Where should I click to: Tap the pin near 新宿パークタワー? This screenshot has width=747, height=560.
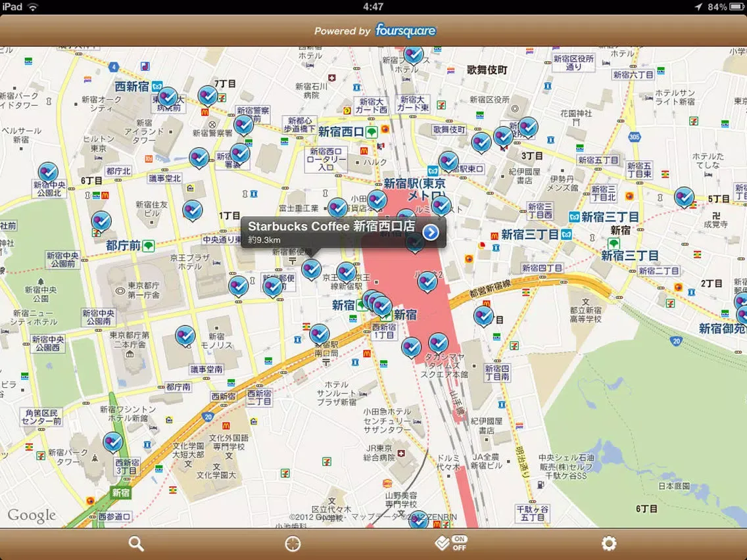(x=113, y=442)
